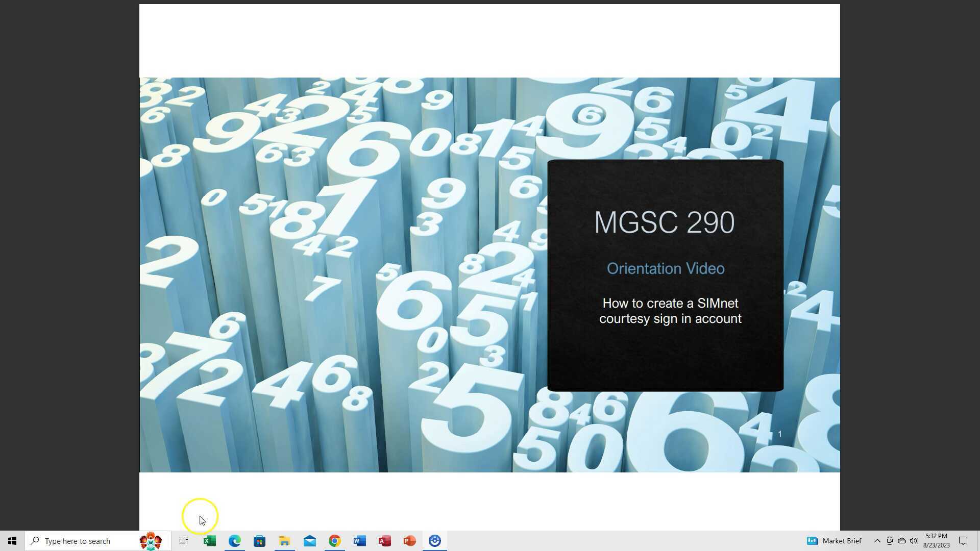Launch Excel from the taskbar
Screen dimensions: 980x551
coord(209,541)
